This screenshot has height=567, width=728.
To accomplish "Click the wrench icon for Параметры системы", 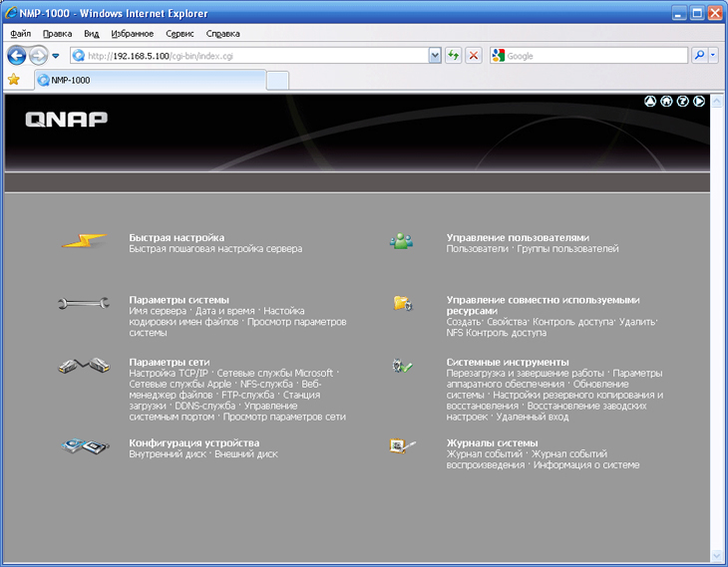I will [x=83, y=304].
